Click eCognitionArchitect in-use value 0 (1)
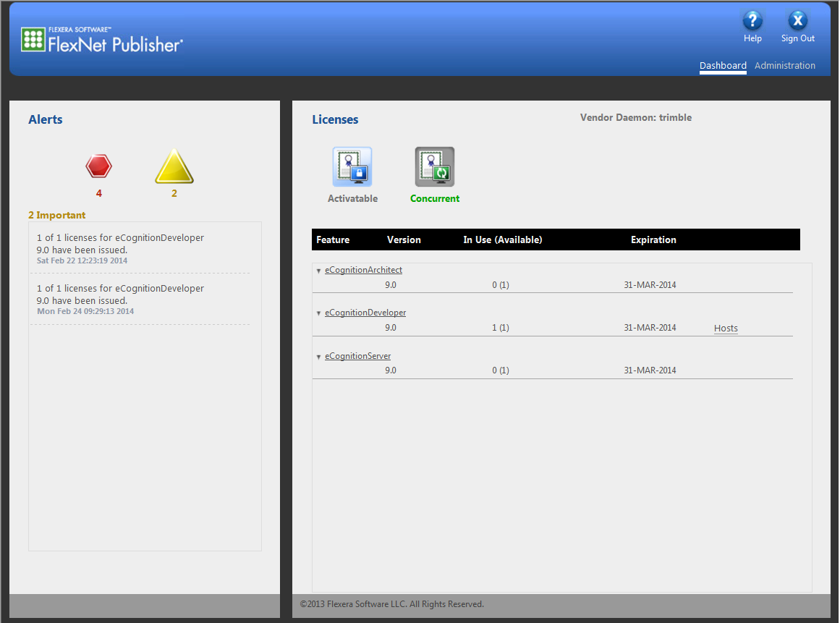 [501, 285]
